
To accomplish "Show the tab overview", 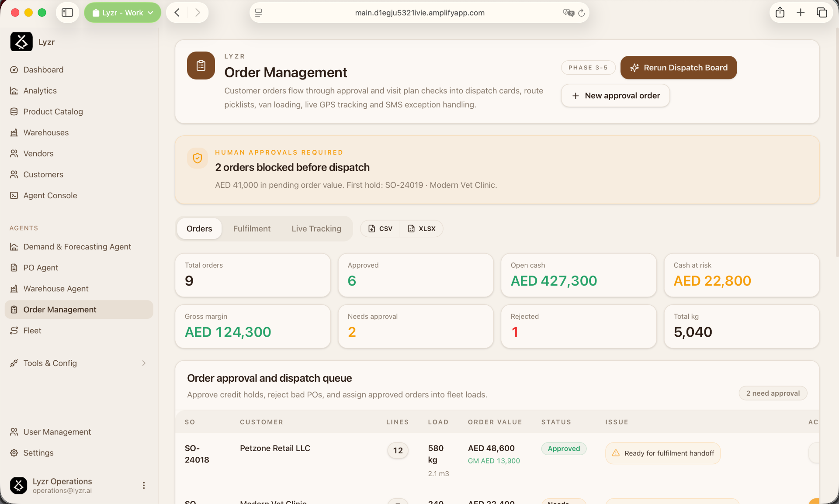I will click(x=822, y=13).
